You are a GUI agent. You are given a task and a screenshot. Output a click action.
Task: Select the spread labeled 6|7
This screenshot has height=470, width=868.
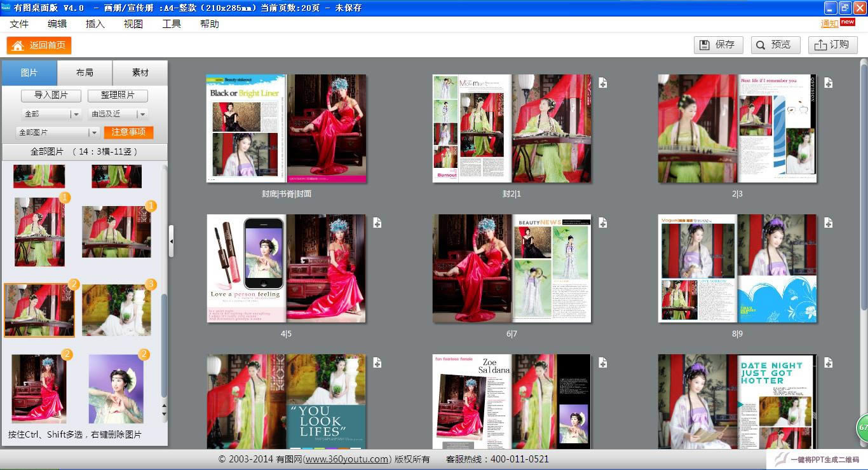tap(512, 268)
